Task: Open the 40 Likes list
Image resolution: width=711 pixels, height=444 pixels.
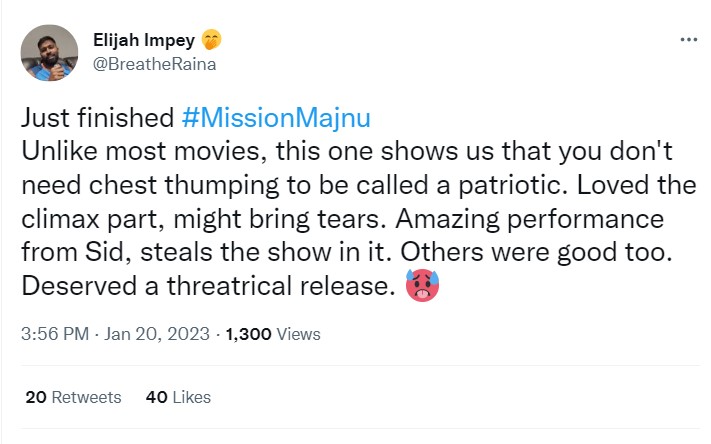Action: coord(178,397)
